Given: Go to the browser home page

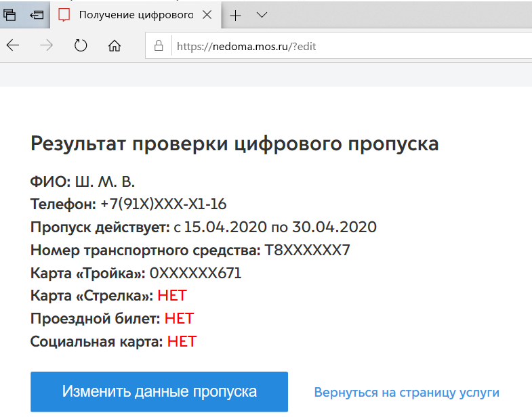Looking at the screenshot, I should 115,46.
